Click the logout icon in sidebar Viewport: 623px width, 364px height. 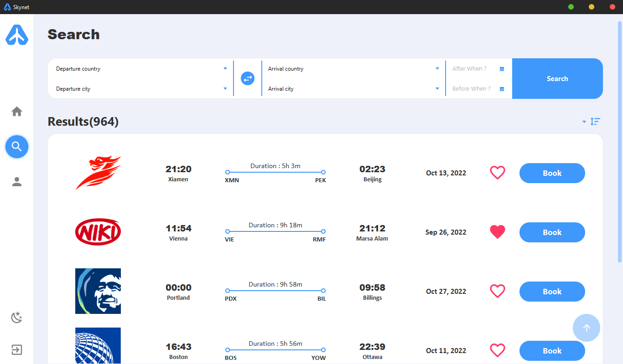[17, 350]
